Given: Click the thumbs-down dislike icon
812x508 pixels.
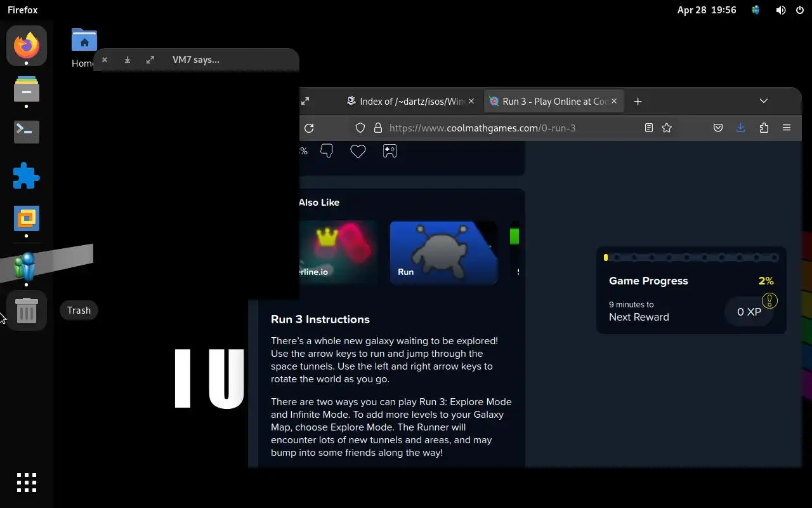Looking at the screenshot, I should pyautogui.click(x=327, y=151).
